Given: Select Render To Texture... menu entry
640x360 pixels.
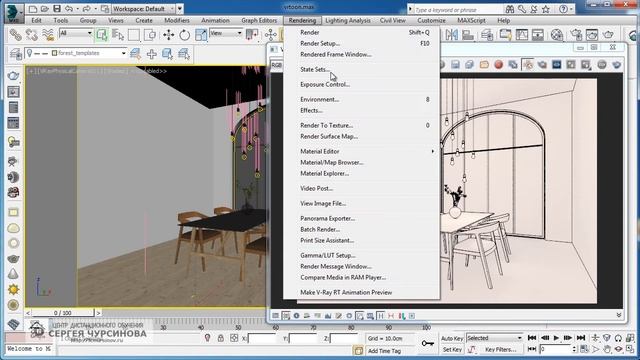Looking at the screenshot, I should pyautogui.click(x=327, y=125).
